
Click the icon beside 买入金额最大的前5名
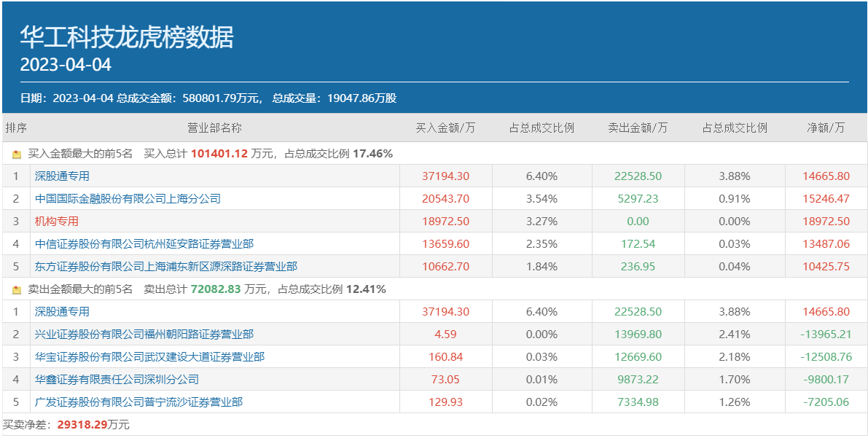pos(17,155)
